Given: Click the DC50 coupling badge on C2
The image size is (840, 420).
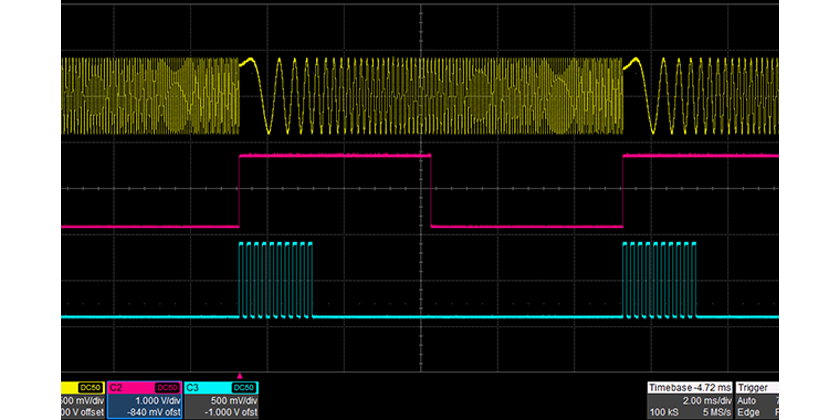Looking at the screenshot, I should pos(166,387).
